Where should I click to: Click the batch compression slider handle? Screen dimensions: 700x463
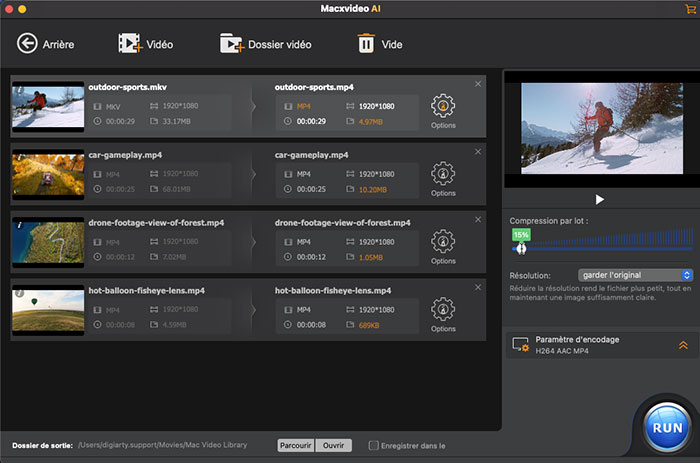(521, 249)
